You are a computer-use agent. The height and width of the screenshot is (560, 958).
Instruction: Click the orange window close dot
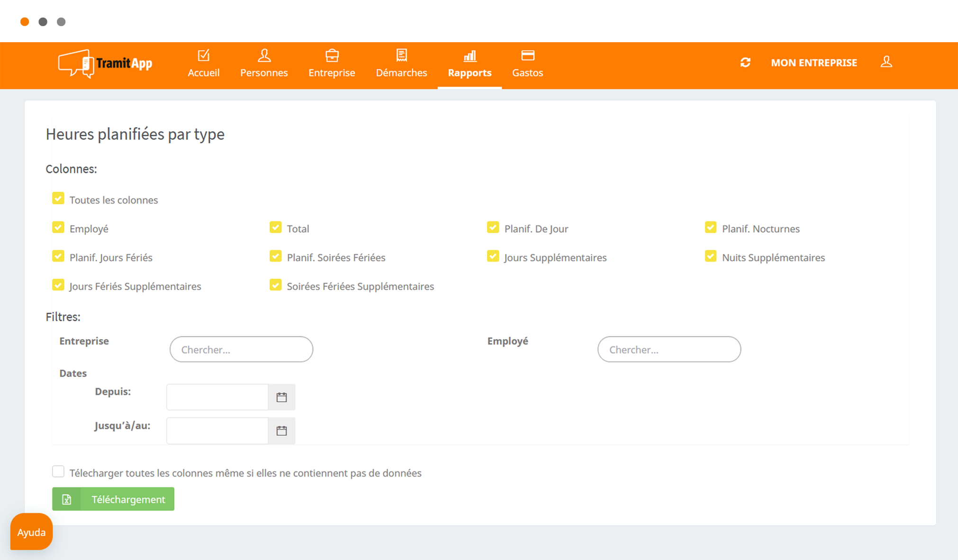[25, 22]
